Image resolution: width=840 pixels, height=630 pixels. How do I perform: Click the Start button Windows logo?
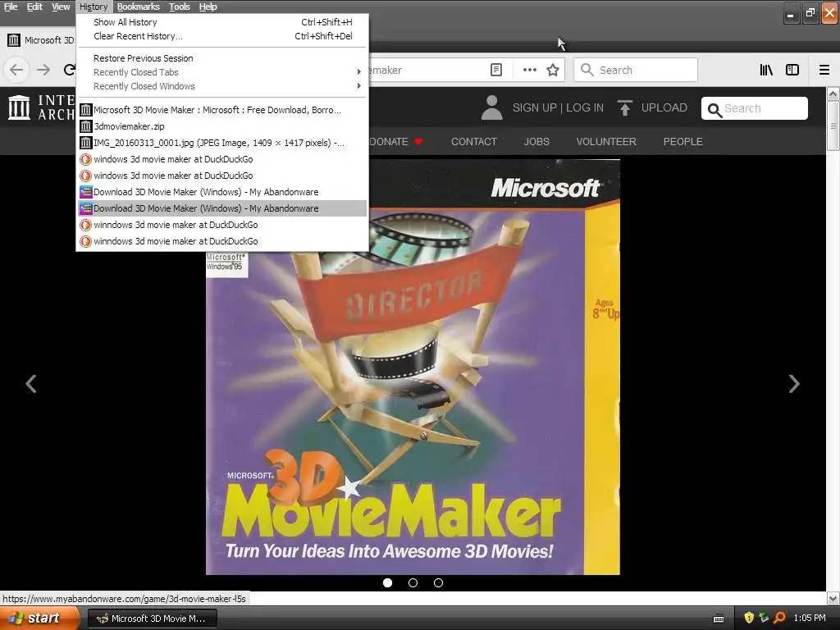point(16,619)
